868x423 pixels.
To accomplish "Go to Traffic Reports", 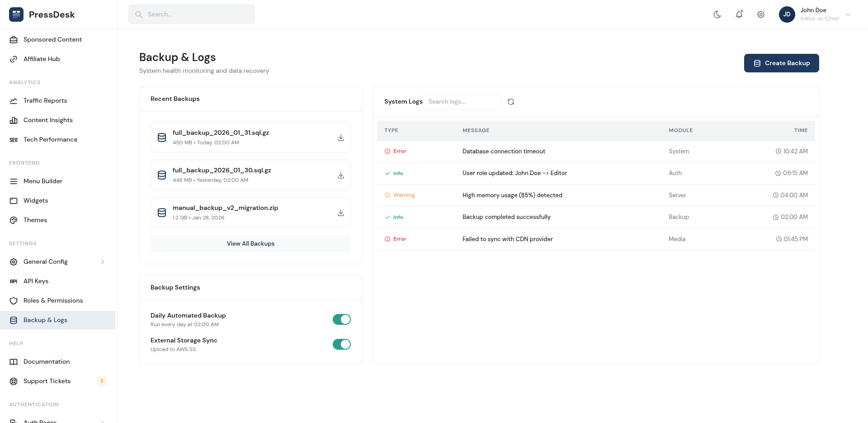I will tap(45, 100).
